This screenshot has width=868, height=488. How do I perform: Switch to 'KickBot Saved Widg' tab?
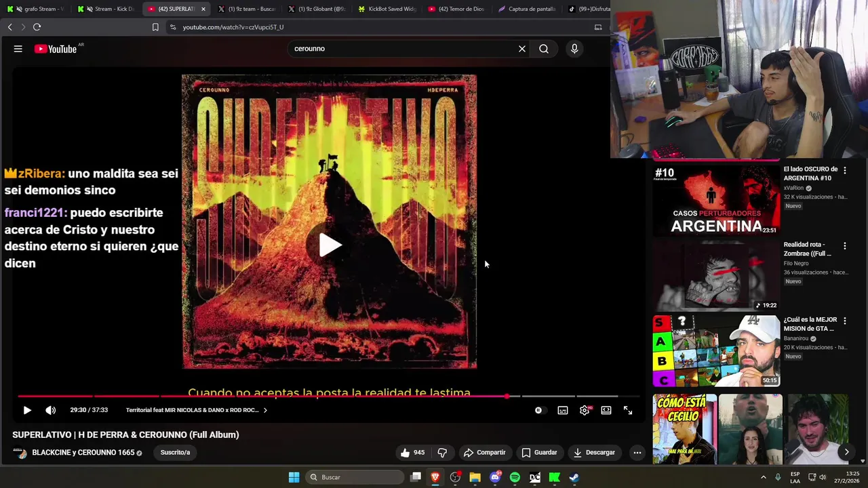[x=388, y=9]
